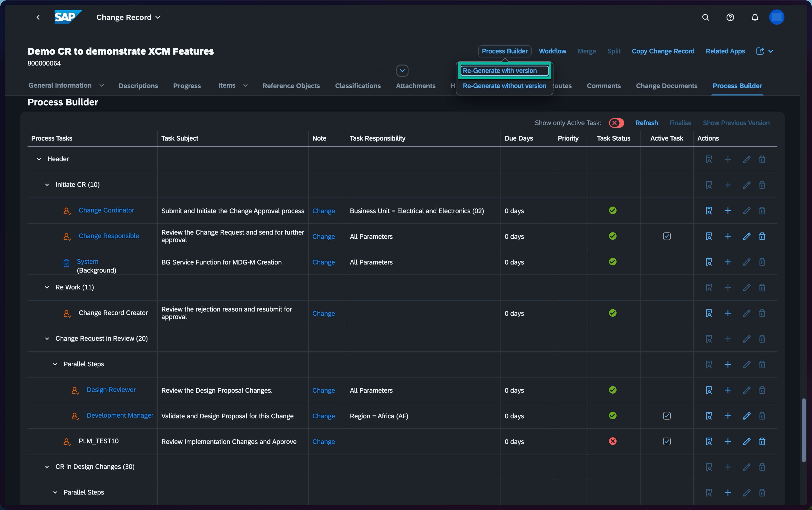Click the Workflow button
Screen dimensions: 812x510
coord(552,51)
